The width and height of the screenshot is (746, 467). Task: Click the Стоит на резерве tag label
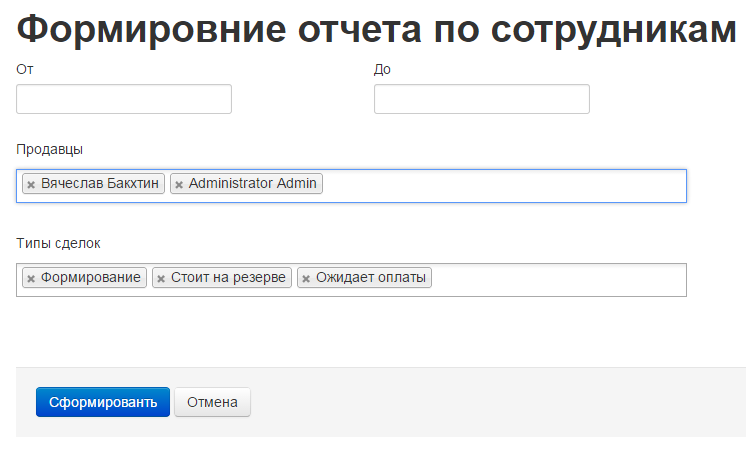[228, 278]
